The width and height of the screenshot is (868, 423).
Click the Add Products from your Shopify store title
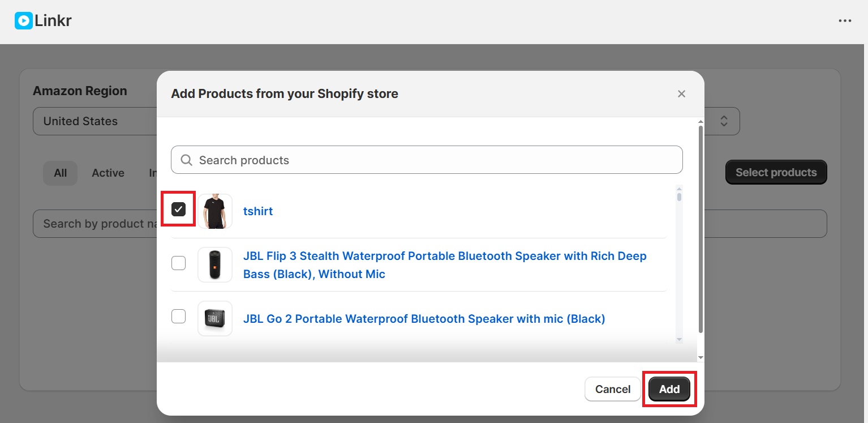pos(285,93)
